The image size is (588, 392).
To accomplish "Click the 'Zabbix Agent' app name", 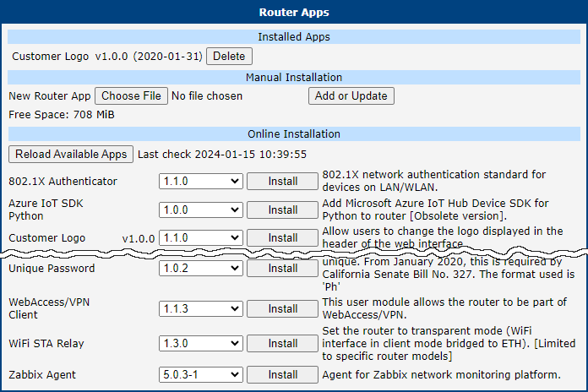I will pos(42,375).
